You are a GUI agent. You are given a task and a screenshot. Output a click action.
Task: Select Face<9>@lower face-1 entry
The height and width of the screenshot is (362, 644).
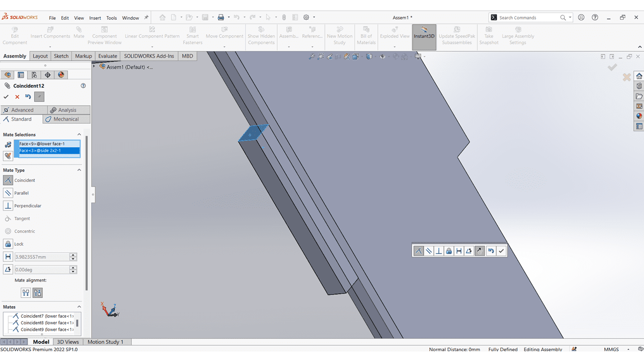[49, 144]
